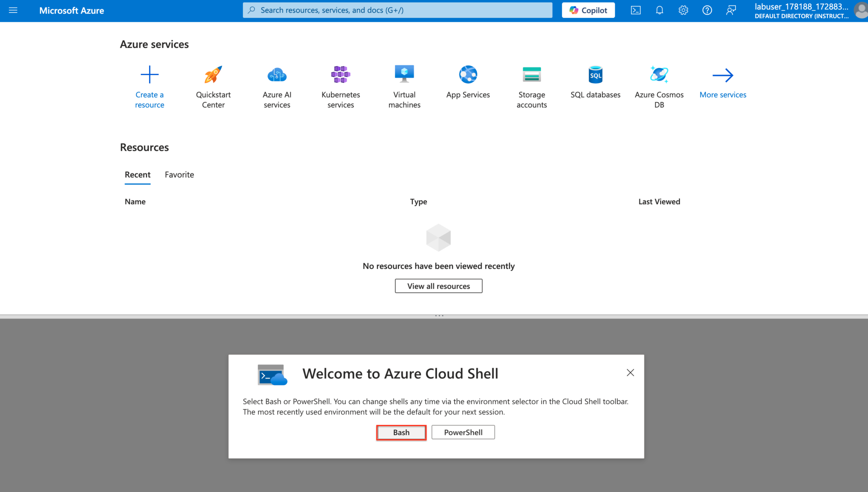The height and width of the screenshot is (492, 868).
Task: Open Azure Cosmos DB
Action: pos(659,85)
